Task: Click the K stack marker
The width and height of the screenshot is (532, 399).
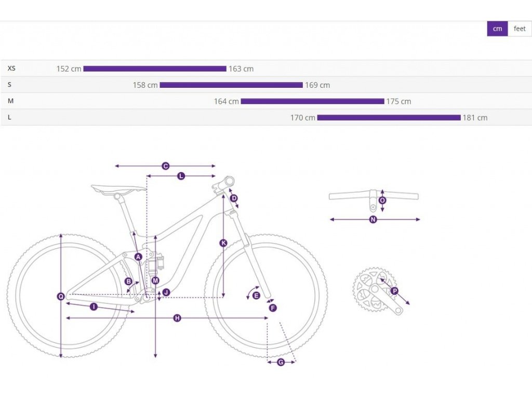Action: click(x=223, y=243)
